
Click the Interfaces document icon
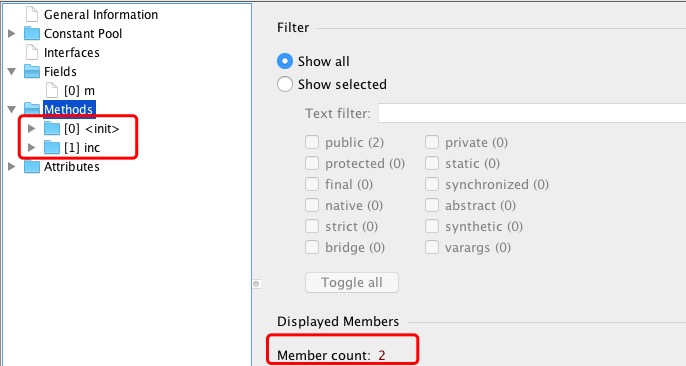(x=32, y=52)
